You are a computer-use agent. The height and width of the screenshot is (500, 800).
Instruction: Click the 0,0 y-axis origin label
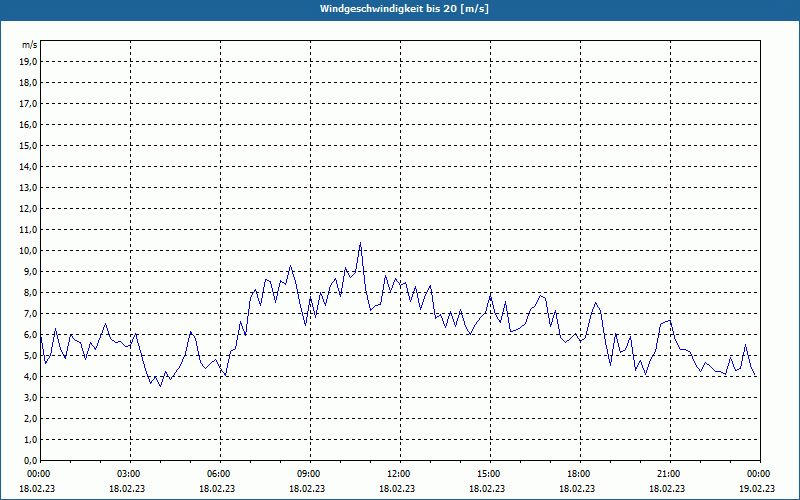coord(30,461)
